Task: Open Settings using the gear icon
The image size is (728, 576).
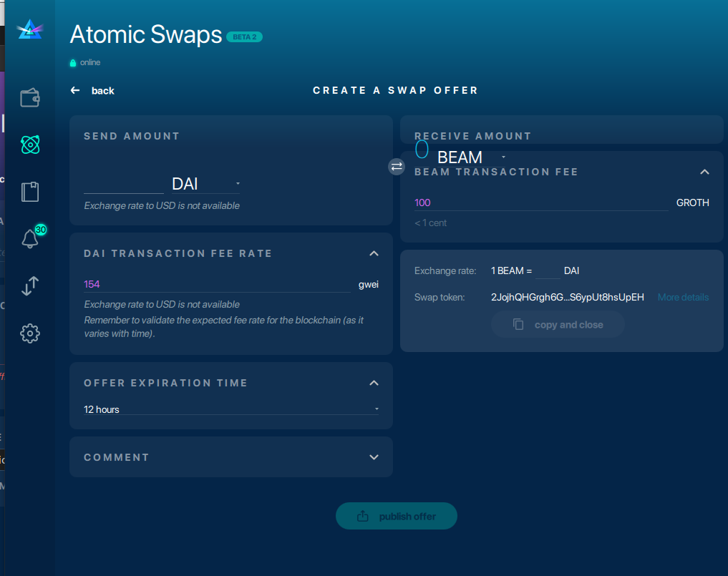Action: coord(29,333)
